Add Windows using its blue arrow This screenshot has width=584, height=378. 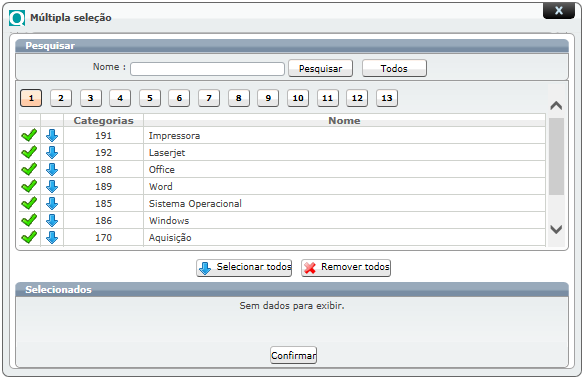click(52, 220)
